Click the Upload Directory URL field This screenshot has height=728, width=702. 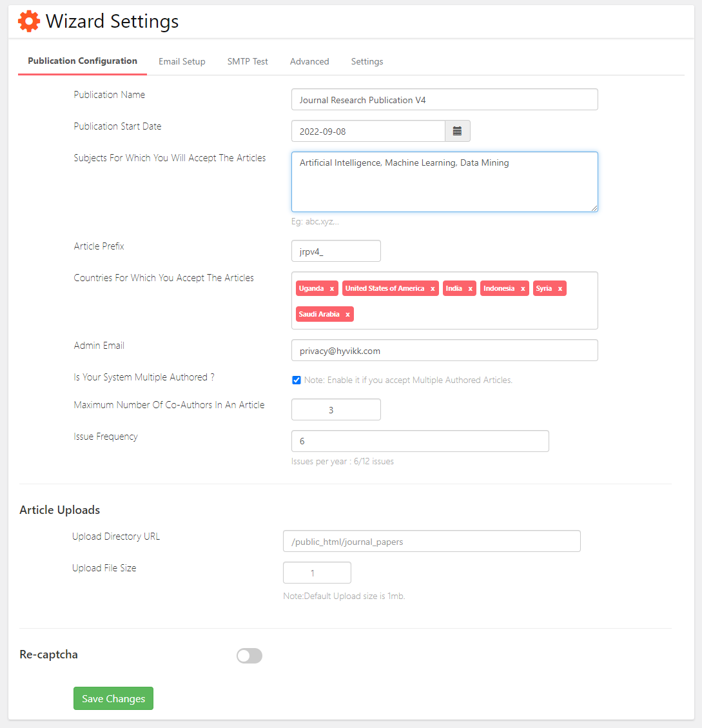(431, 542)
